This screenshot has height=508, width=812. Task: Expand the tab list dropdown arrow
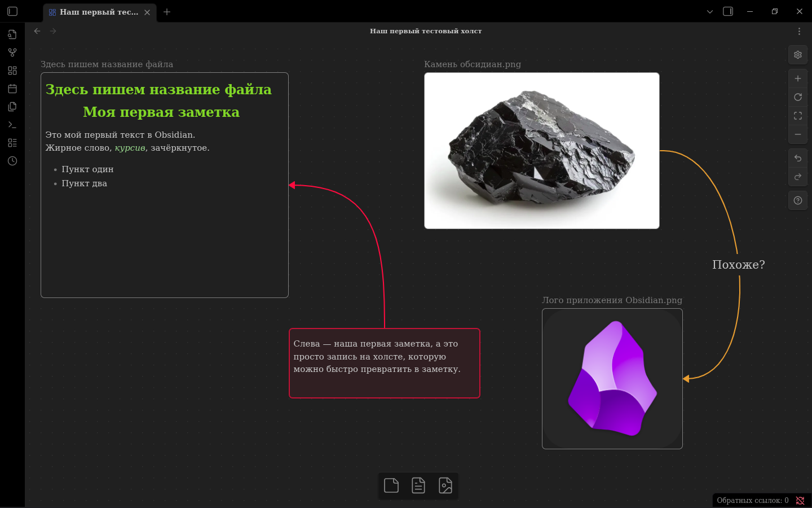[710, 11]
